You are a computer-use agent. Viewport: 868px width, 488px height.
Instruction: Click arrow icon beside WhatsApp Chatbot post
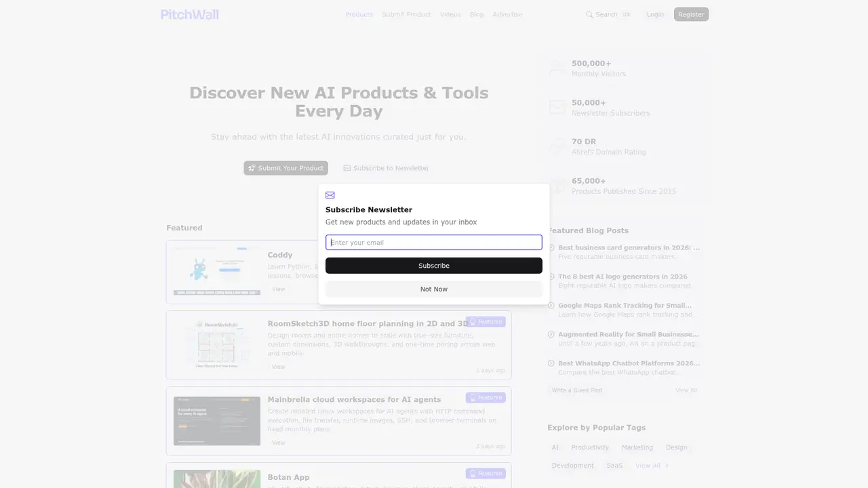click(551, 363)
